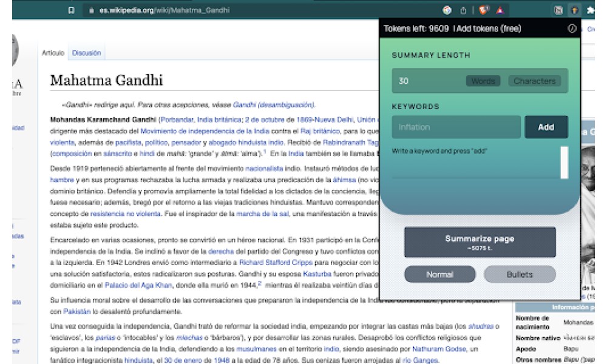Open the puzzle-piece extensions menu

[591, 10]
